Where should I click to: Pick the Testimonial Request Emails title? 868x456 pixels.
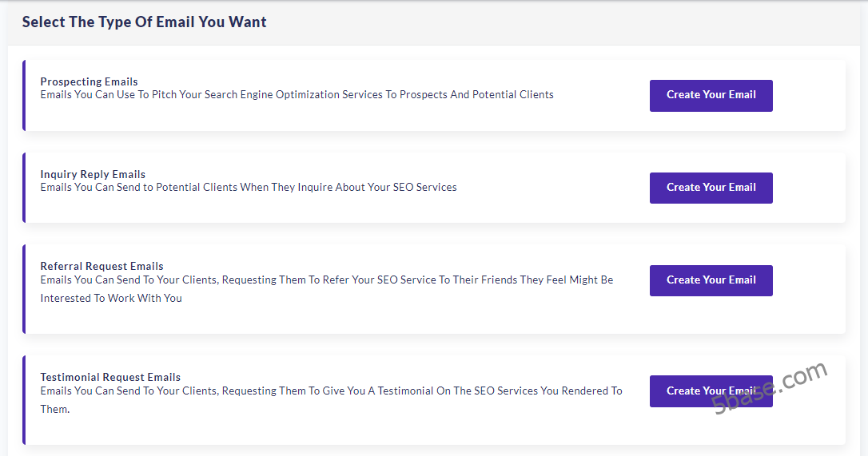[x=110, y=377]
